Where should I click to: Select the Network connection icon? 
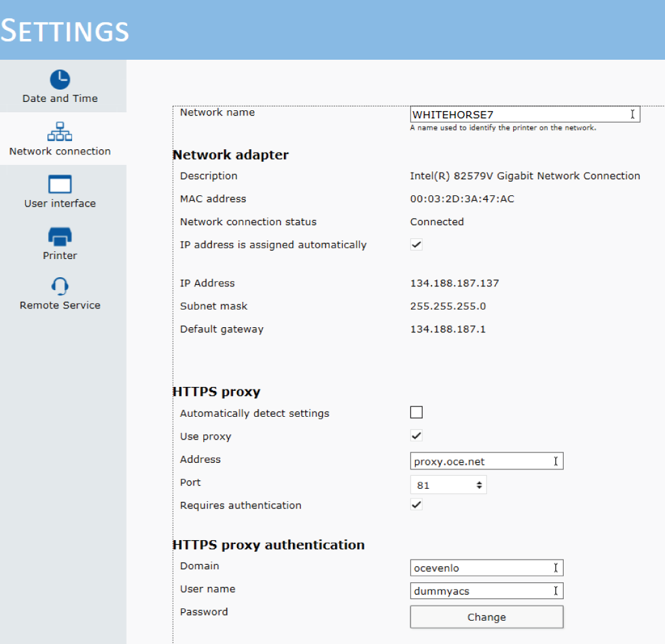[60, 131]
